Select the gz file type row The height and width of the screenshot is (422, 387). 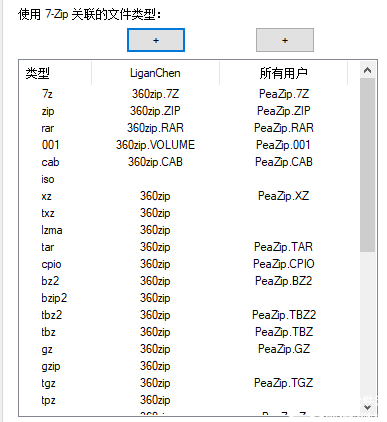189,349
